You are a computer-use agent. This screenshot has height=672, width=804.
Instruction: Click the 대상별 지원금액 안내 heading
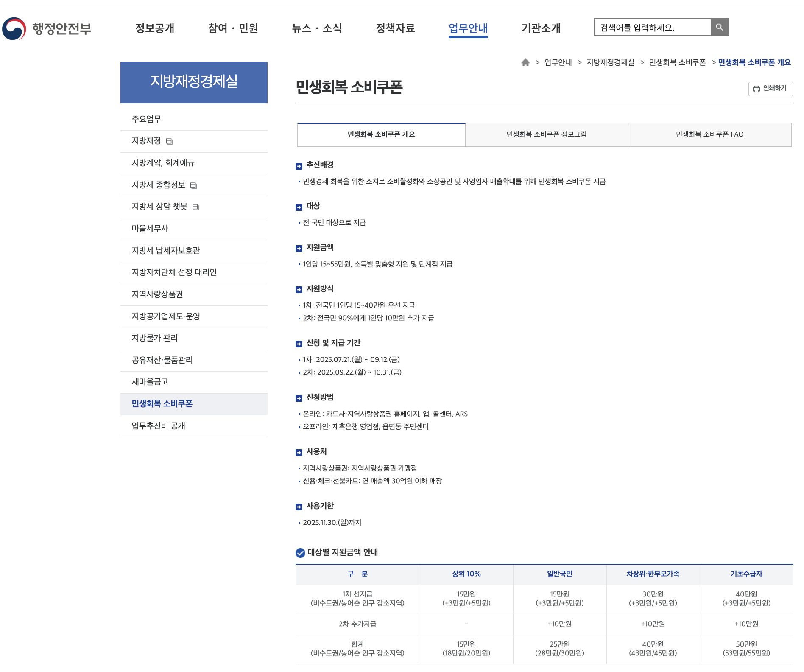(343, 552)
